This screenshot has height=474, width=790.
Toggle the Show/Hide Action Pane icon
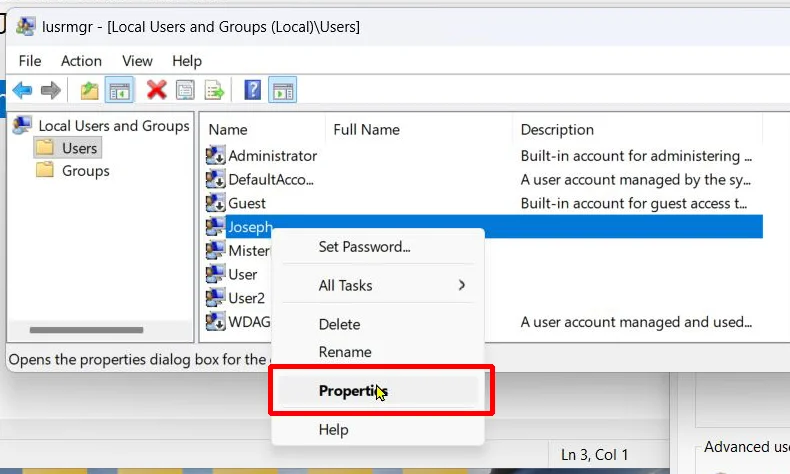283,90
